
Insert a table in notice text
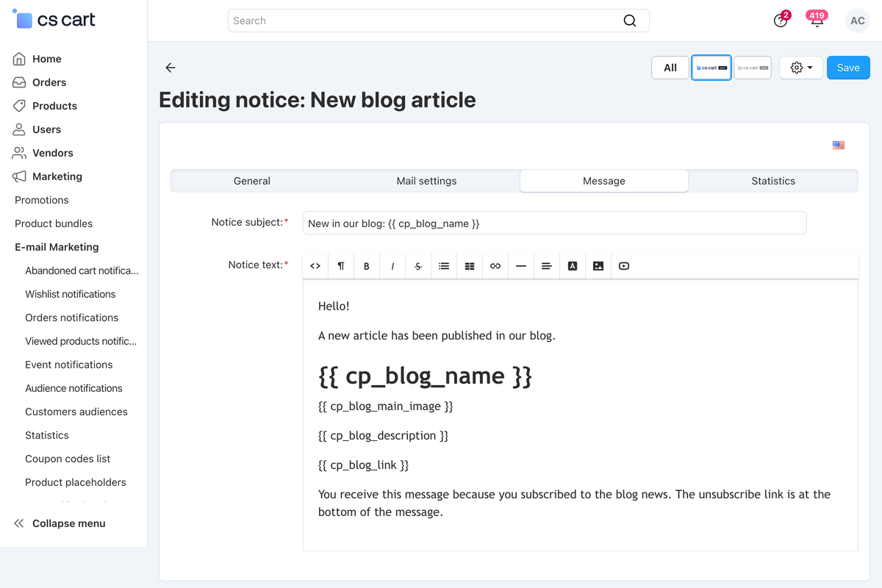470,266
